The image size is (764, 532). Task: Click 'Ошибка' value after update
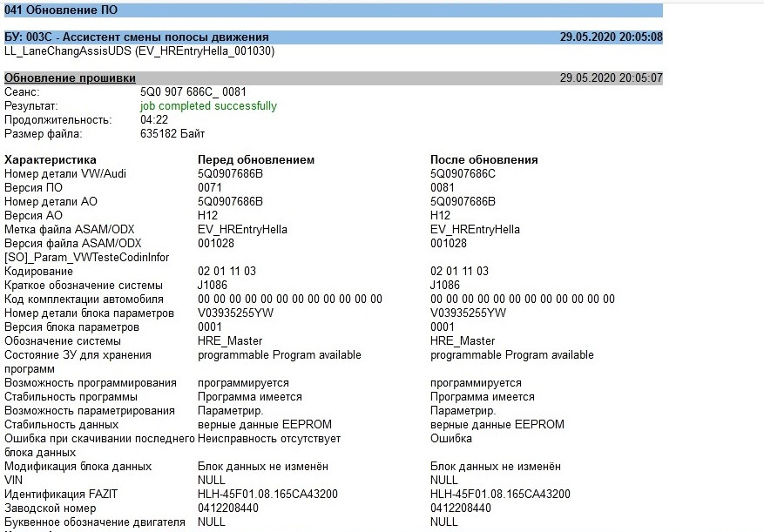point(450,439)
